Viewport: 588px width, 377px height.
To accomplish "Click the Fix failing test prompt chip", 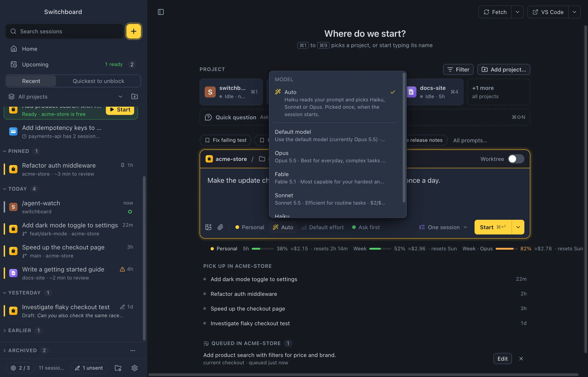I will click(226, 140).
